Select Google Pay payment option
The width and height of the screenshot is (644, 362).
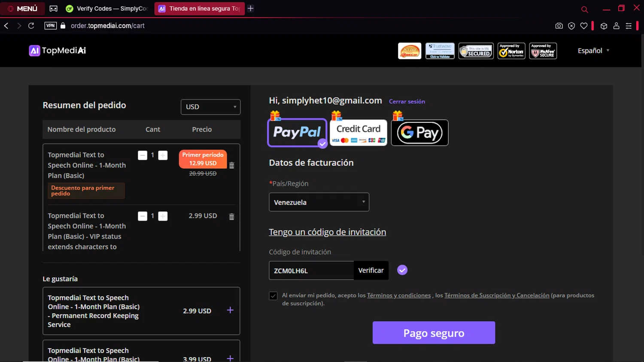pyautogui.click(x=419, y=133)
